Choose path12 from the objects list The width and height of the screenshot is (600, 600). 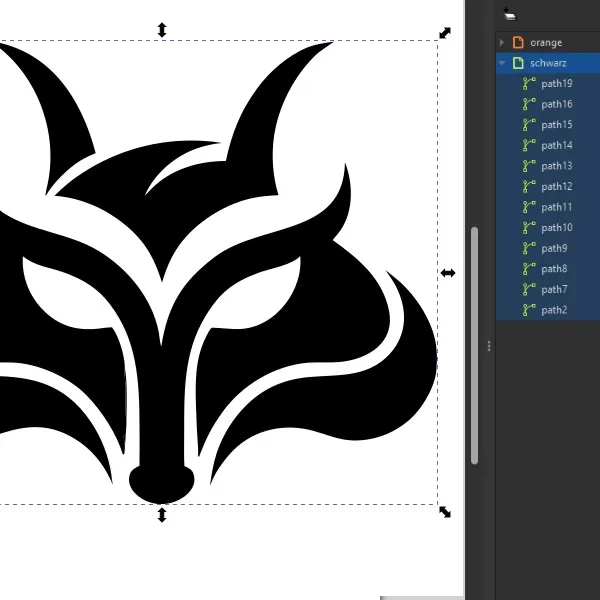coord(557,187)
